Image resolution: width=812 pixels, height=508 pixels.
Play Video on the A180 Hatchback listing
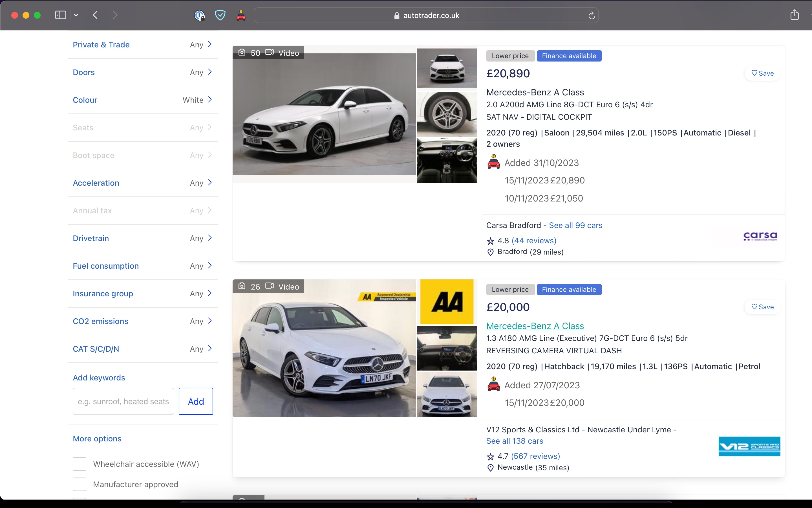(282, 286)
